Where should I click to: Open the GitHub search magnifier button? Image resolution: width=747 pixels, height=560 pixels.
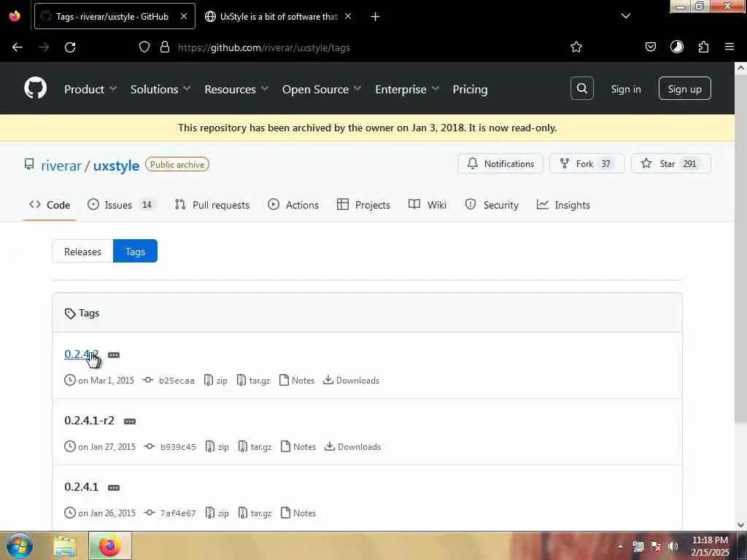click(x=581, y=88)
